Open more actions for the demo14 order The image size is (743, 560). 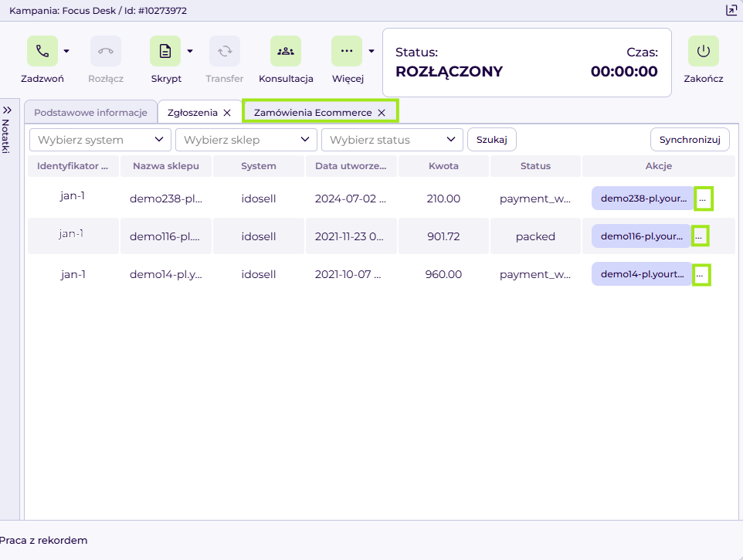coord(701,275)
